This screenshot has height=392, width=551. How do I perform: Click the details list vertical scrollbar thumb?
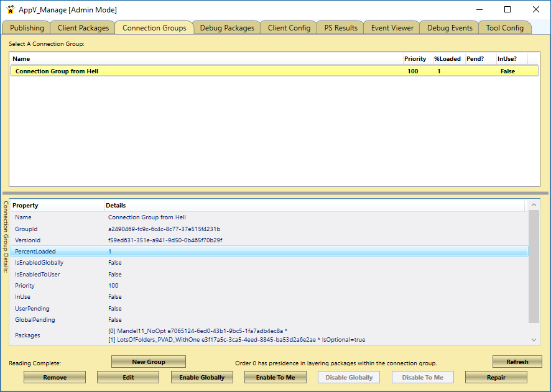(534, 267)
